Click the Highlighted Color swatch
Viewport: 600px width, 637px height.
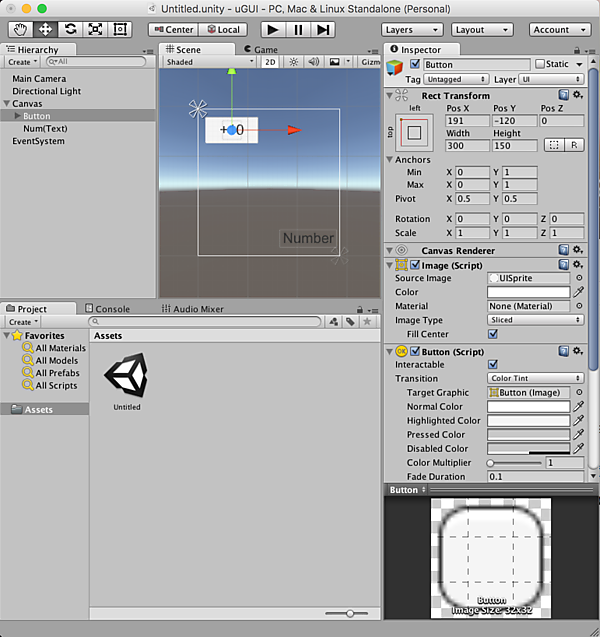pyautogui.click(x=527, y=421)
